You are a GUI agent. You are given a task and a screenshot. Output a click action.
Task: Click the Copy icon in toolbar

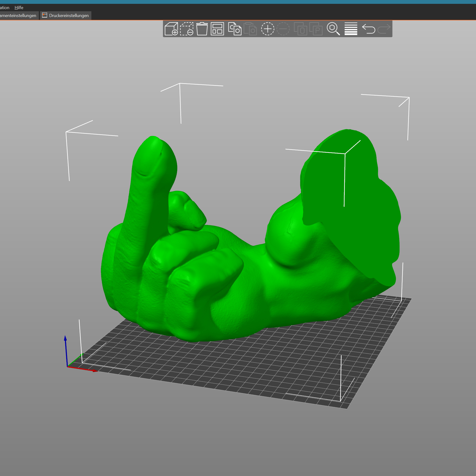point(235,29)
